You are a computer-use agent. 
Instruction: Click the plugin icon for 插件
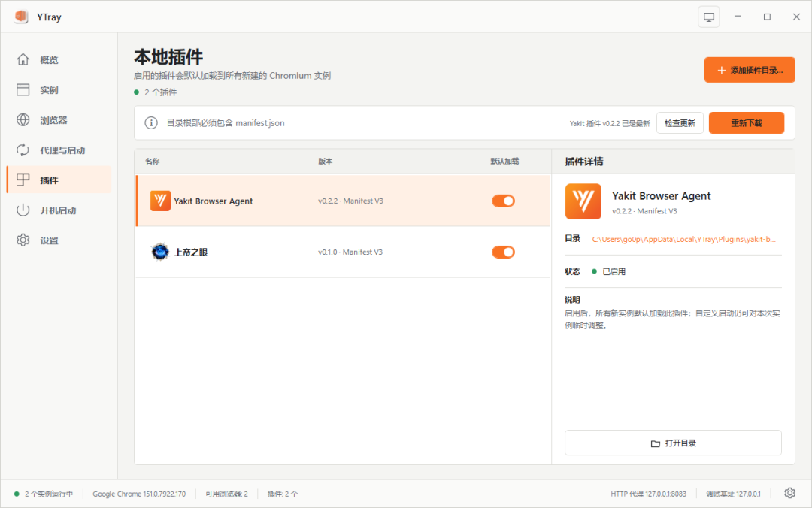point(23,180)
